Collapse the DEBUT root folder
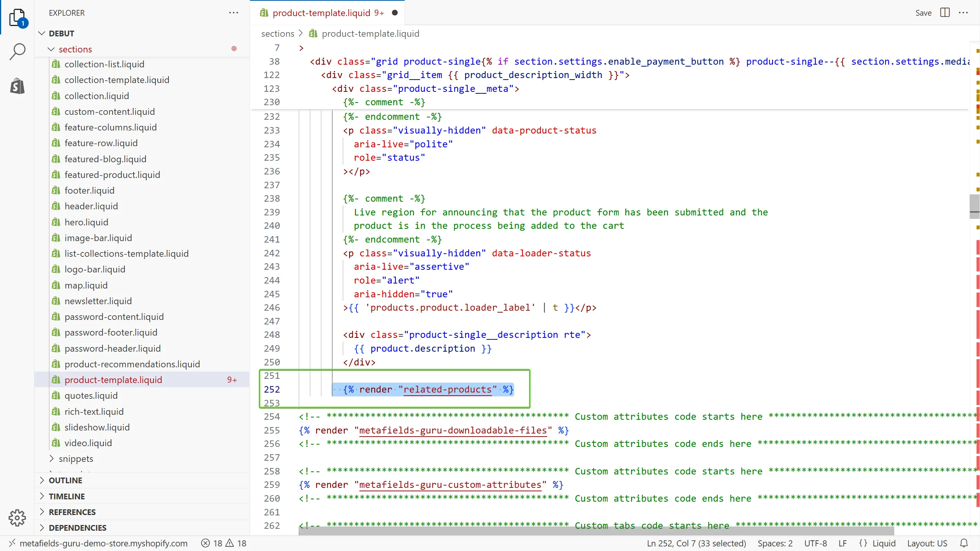Screen dimensions: 980x551 click(x=42, y=33)
